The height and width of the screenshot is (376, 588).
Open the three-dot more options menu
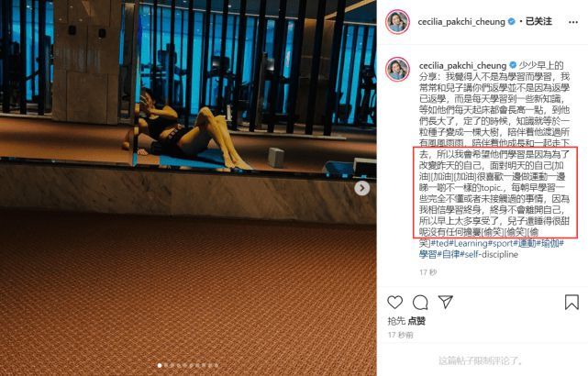(x=573, y=22)
